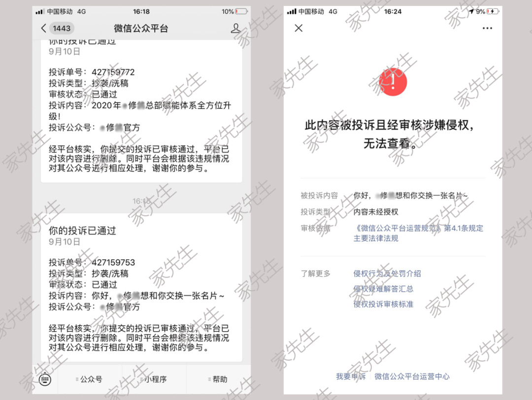Screen dimensions: 532x400
Task: Tap the 微信公众平台 chat title
Action: point(141,28)
